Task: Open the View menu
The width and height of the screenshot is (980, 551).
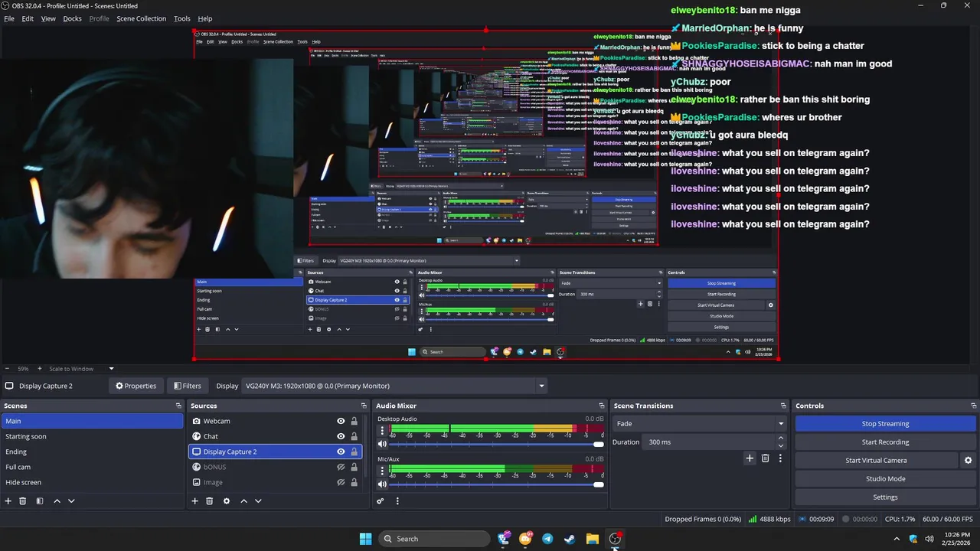Action: [48, 18]
